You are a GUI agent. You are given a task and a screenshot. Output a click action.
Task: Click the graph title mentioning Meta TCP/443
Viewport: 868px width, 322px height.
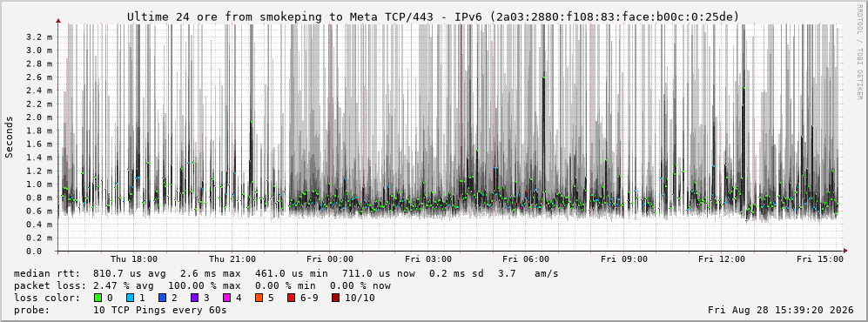433,17
